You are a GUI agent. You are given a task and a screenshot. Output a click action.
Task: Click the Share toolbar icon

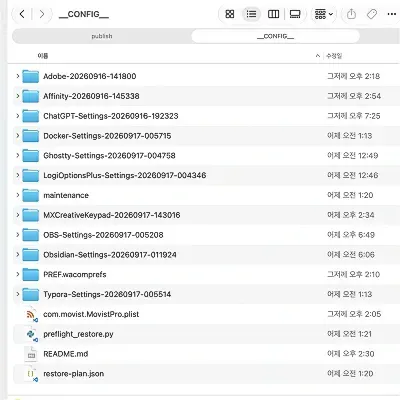pos(351,14)
